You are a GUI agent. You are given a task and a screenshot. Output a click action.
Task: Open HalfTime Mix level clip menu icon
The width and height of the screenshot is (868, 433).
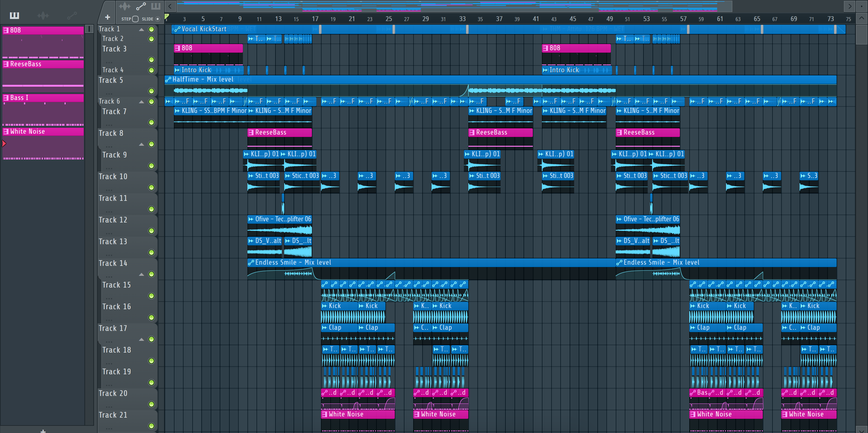(168, 79)
